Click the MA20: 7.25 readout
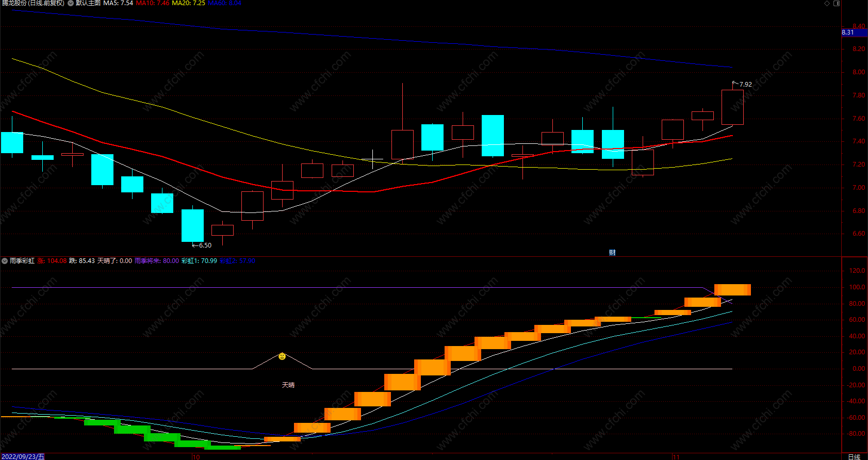 [x=188, y=3]
